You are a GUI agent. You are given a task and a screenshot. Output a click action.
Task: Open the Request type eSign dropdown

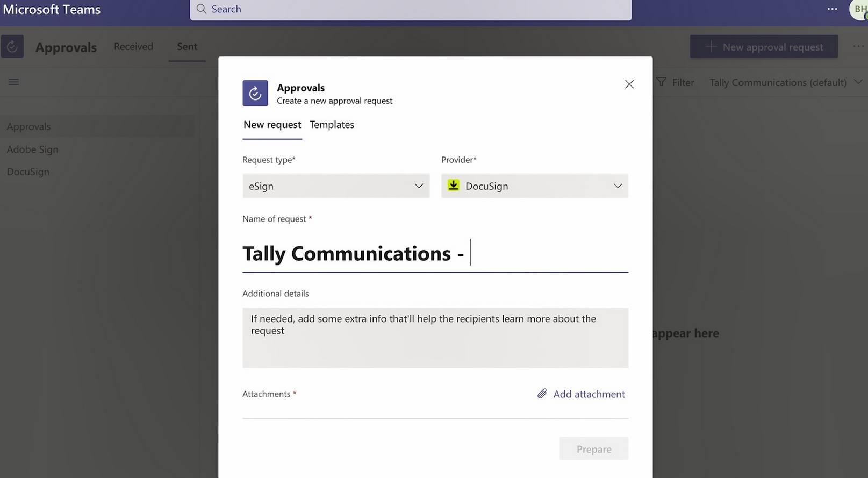(x=336, y=186)
